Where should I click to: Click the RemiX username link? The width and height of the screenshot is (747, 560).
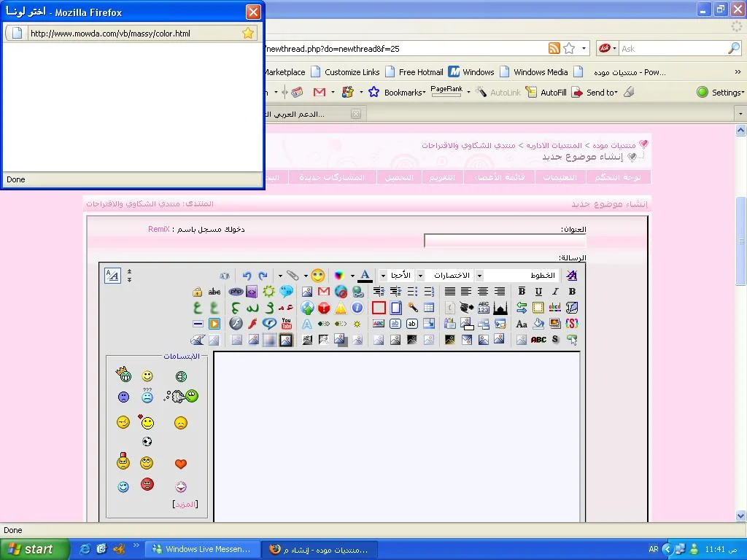pyautogui.click(x=158, y=229)
